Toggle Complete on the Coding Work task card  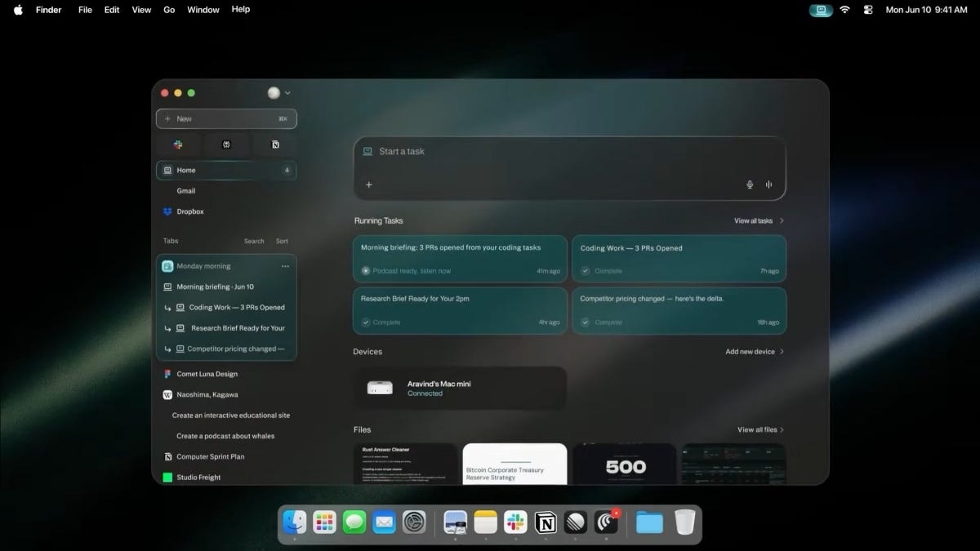[585, 270]
